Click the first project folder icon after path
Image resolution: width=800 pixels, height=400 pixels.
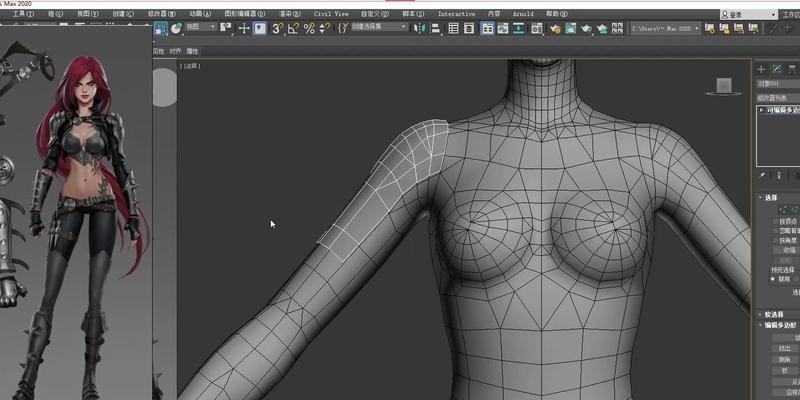[710, 28]
